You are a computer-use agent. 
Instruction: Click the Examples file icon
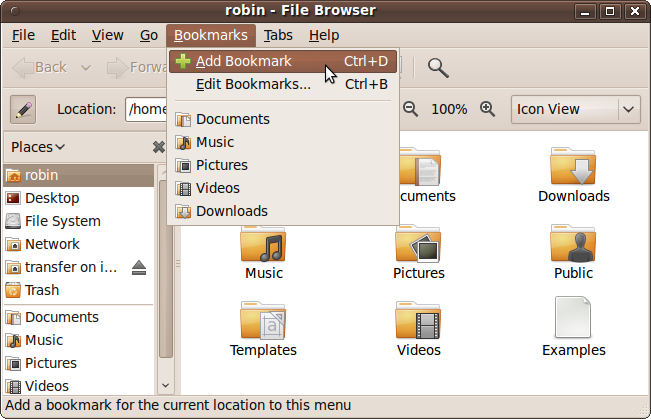pos(573,317)
